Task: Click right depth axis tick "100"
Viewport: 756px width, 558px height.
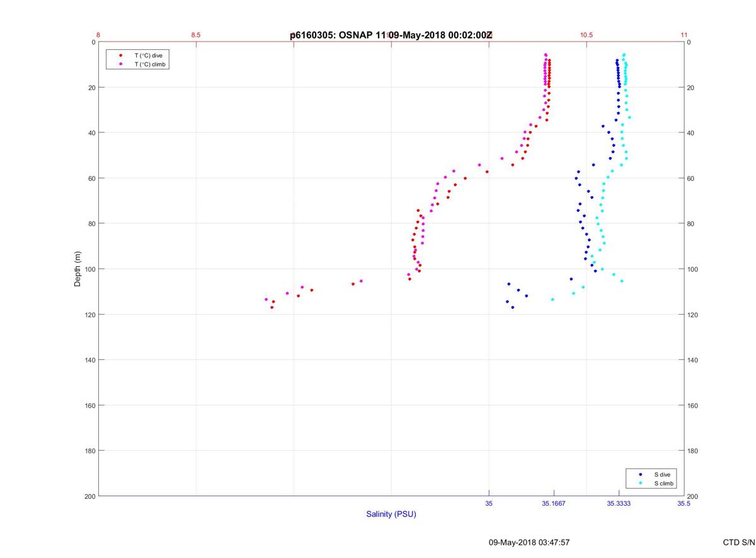Action: coord(693,269)
